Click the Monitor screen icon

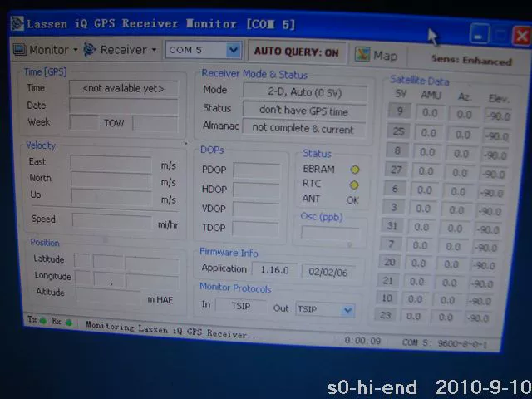tap(20, 50)
